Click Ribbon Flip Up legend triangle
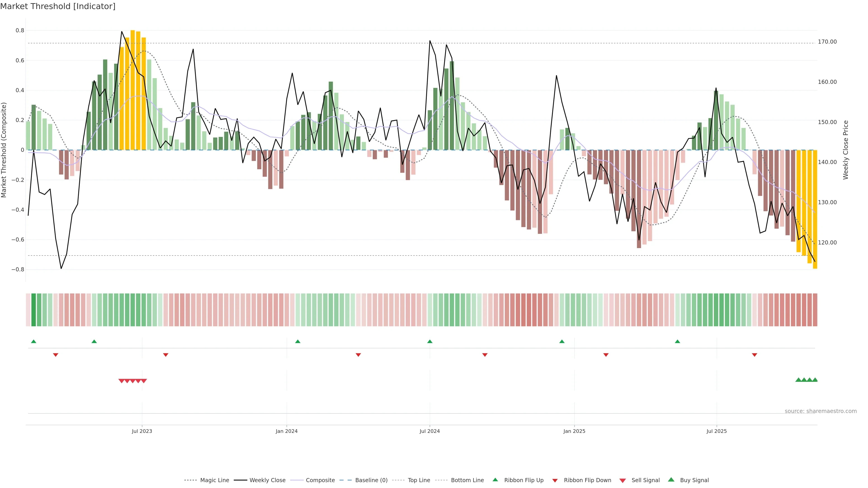The width and height of the screenshot is (868, 488). click(x=495, y=480)
